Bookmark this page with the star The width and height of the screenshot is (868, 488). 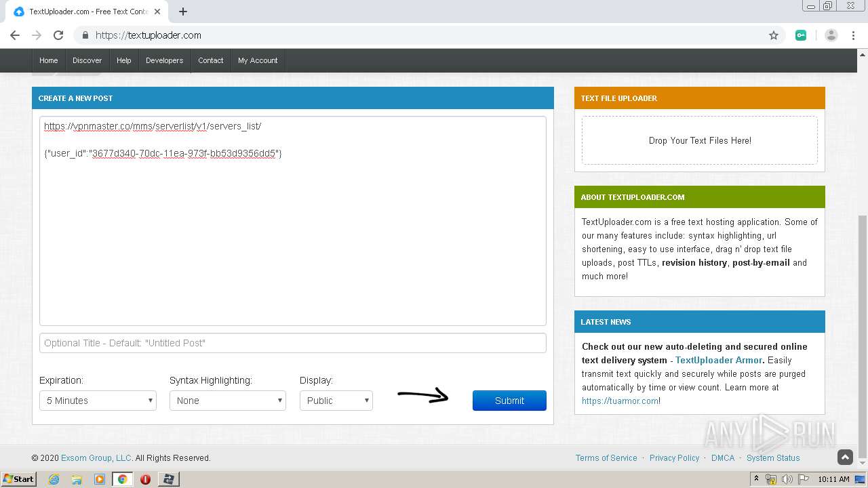tap(773, 35)
